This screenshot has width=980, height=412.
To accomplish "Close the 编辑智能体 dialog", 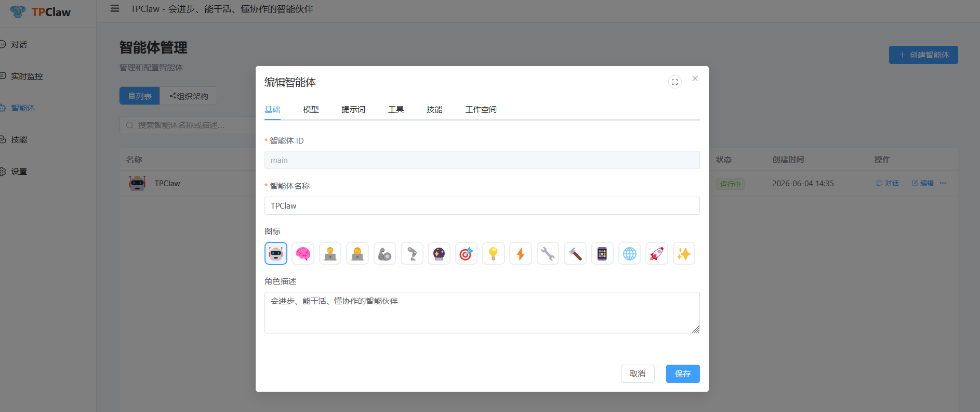I will pyautogui.click(x=695, y=79).
